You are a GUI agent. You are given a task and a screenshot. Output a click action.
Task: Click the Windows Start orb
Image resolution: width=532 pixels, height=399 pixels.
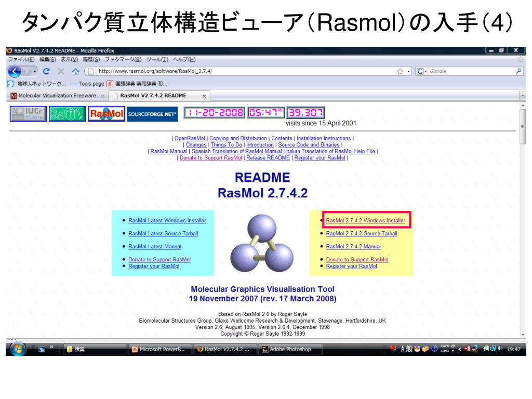(18, 349)
